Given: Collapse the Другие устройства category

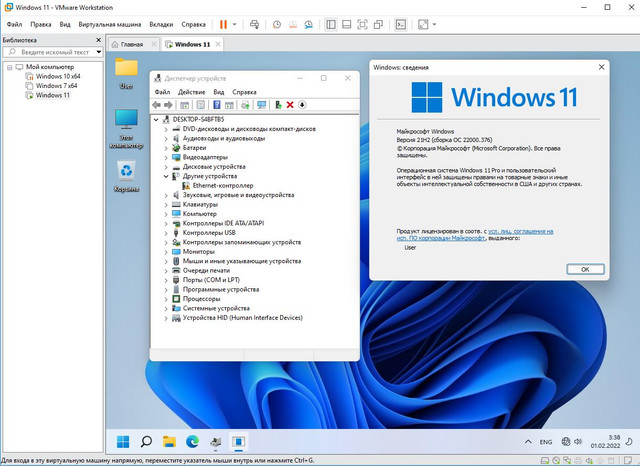Looking at the screenshot, I should coord(166,176).
